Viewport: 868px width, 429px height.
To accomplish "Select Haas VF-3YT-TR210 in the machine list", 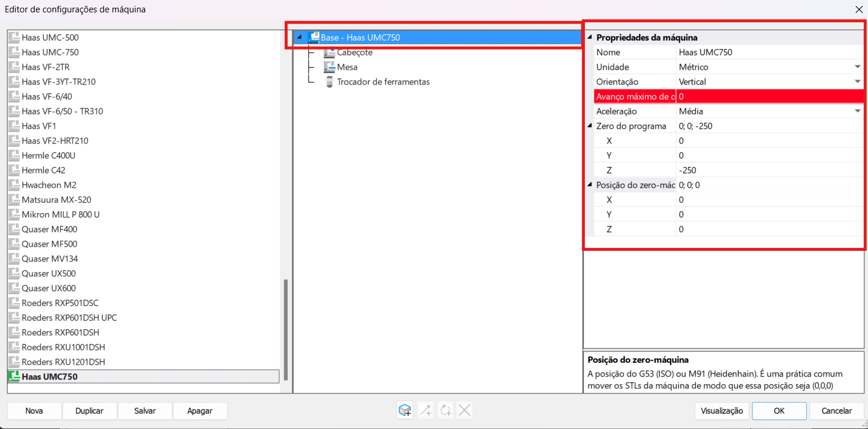I will [x=58, y=81].
